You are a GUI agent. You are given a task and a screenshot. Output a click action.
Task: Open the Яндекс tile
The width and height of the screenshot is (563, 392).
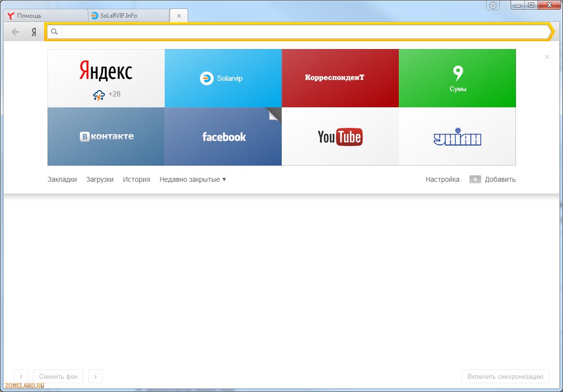106,78
